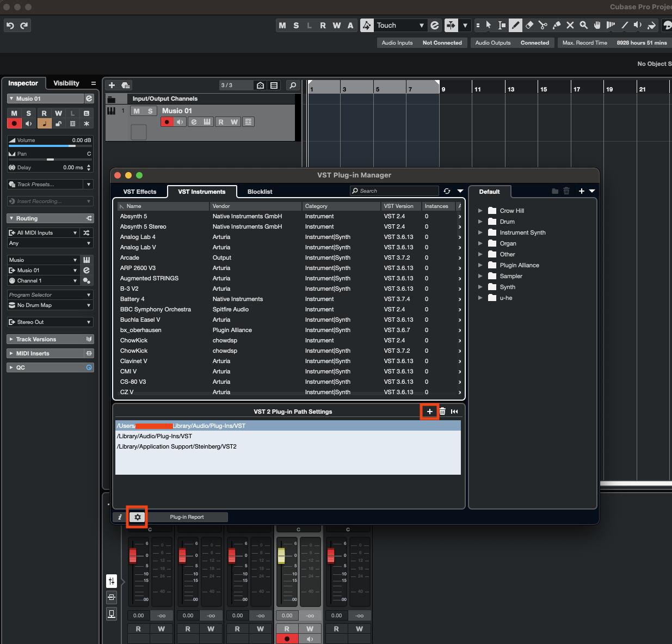The width and height of the screenshot is (672, 644).
Task: Open the Touch automation mode dropdown
Action: coord(400,26)
